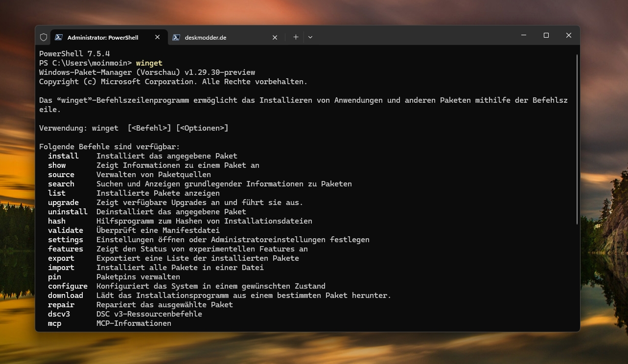Screen dimensions: 628x364
Task: Maximize the terminal window
Action: pos(546,35)
